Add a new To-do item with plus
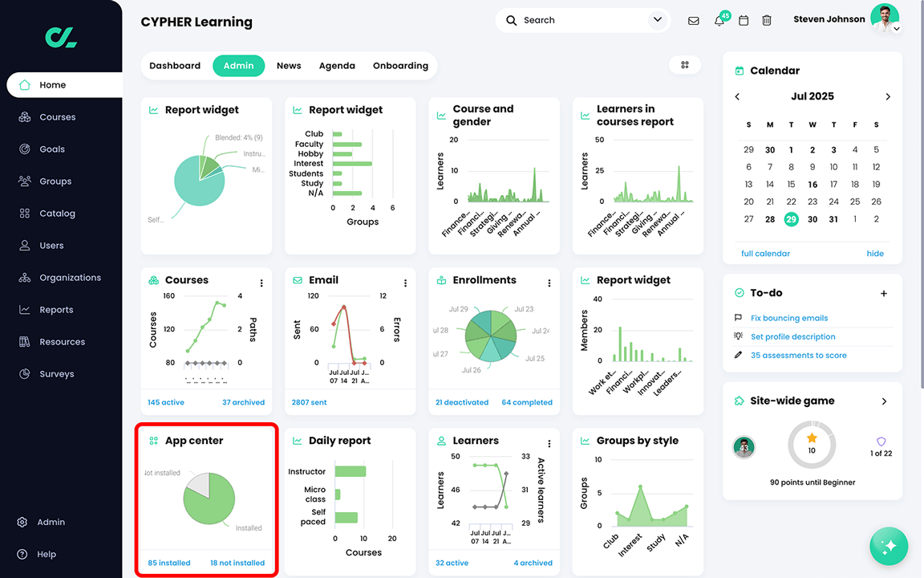The height and width of the screenshot is (578, 924). point(884,293)
